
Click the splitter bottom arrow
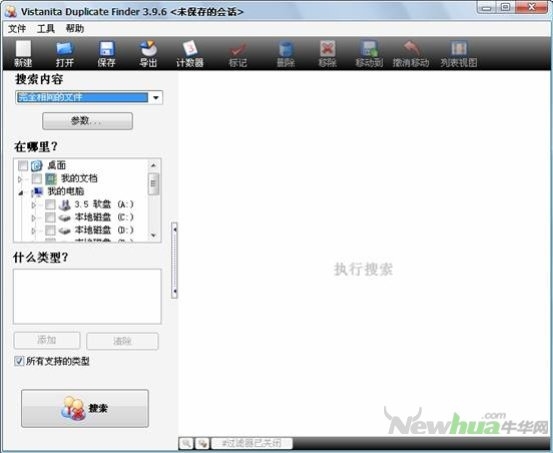(175, 292)
